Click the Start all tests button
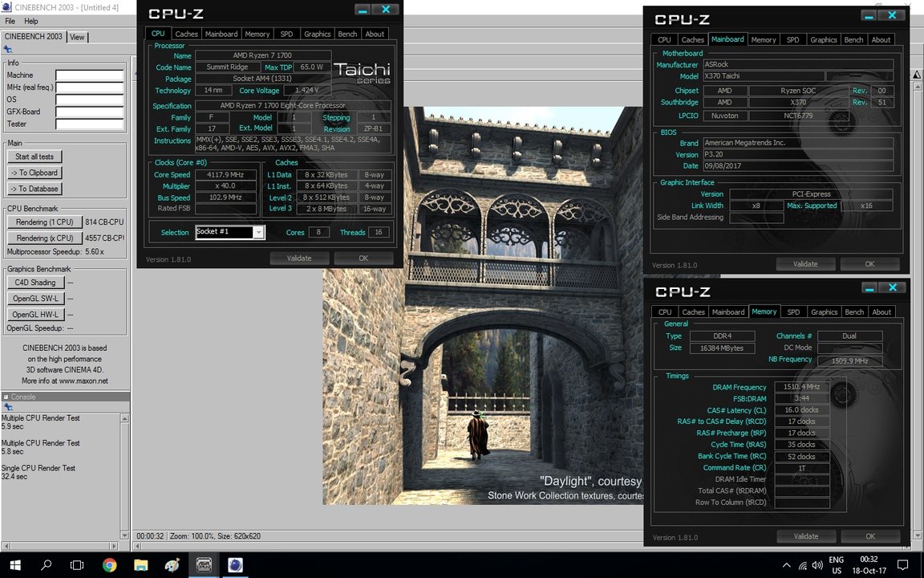 [x=34, y=157]
